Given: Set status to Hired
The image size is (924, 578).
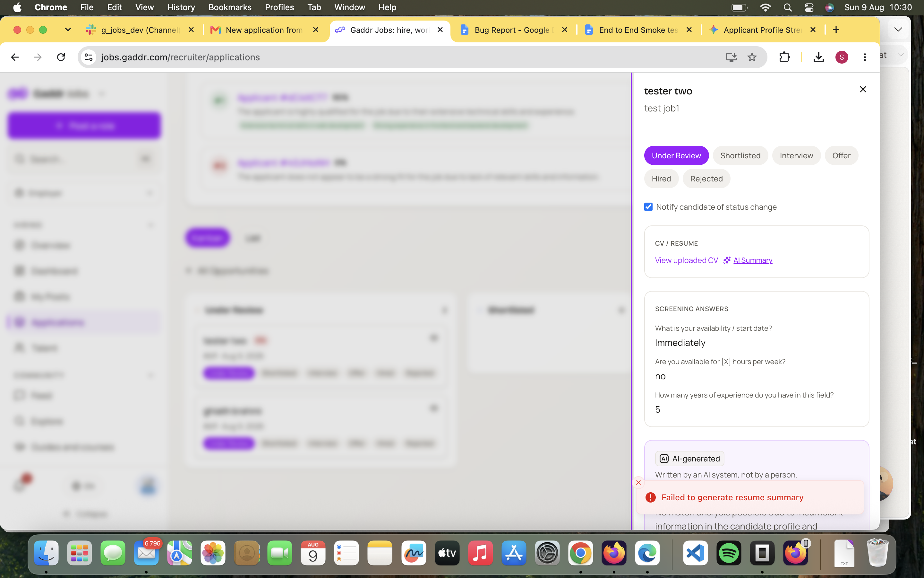Looking at the screenshot, I should pos(661,179).
